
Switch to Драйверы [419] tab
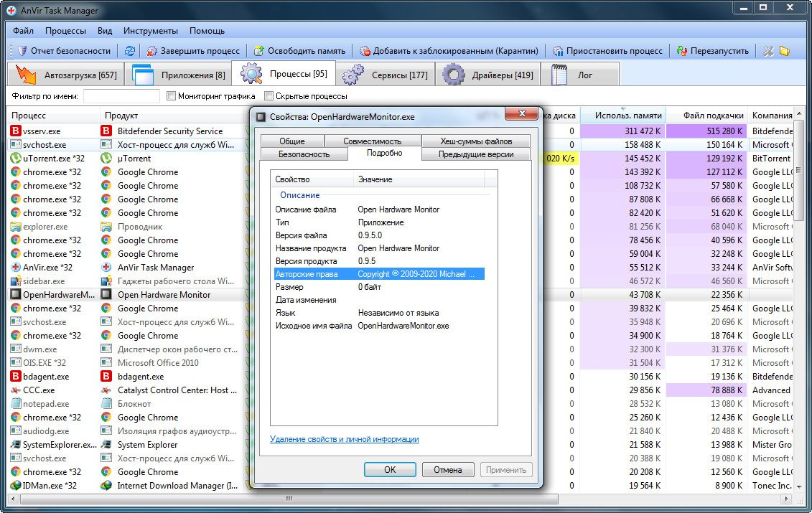click(x=487, y=75)
